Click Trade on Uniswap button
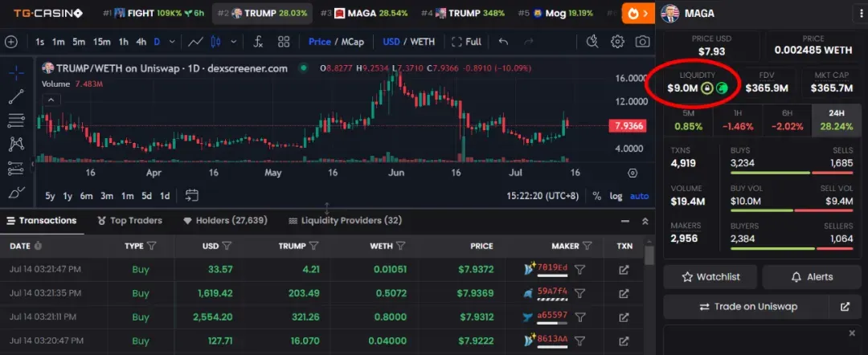This screenshot has width=868, height=355. click(746, 306)
